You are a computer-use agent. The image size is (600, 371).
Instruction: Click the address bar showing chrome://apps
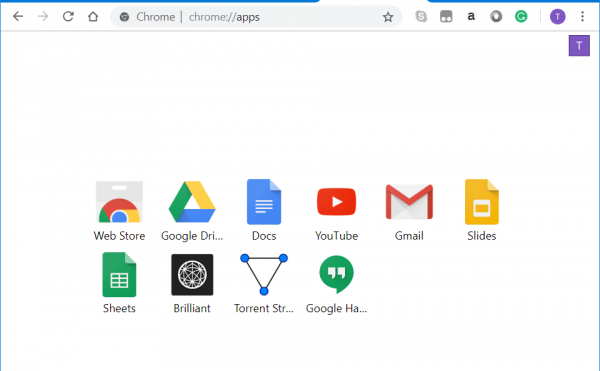click(x=256, y=17)
